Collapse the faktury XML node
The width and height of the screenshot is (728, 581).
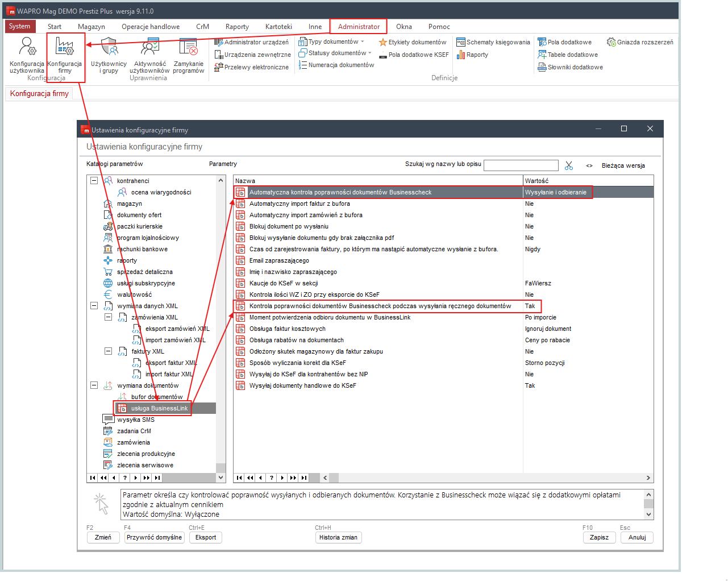click(x=108, y=351)
